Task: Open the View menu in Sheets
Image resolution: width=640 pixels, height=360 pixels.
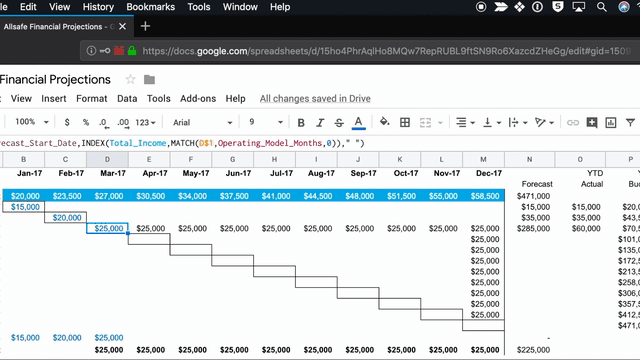Action: coord(21,98)
